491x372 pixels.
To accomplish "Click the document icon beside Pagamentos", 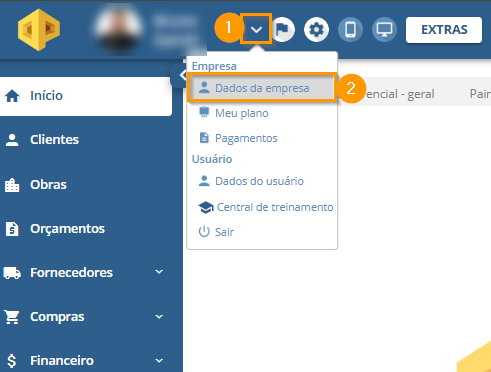I will pyautogui.click(x=204, y=137).
